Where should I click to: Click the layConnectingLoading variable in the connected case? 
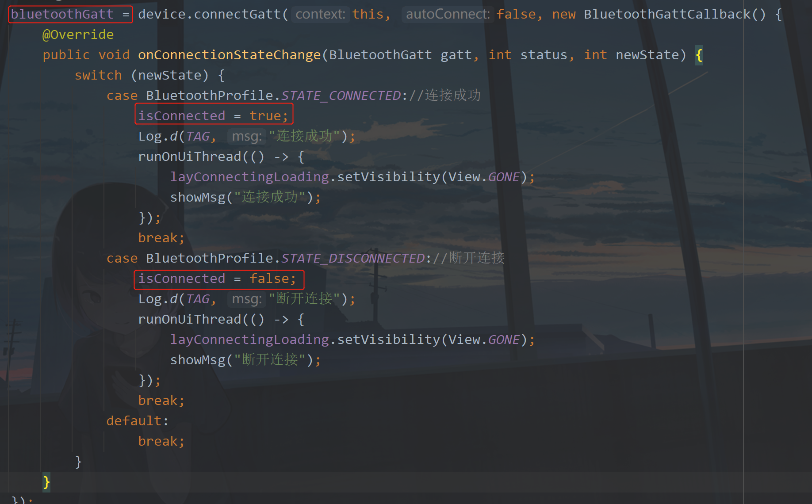pyautogui.click(x=249, y=176)
